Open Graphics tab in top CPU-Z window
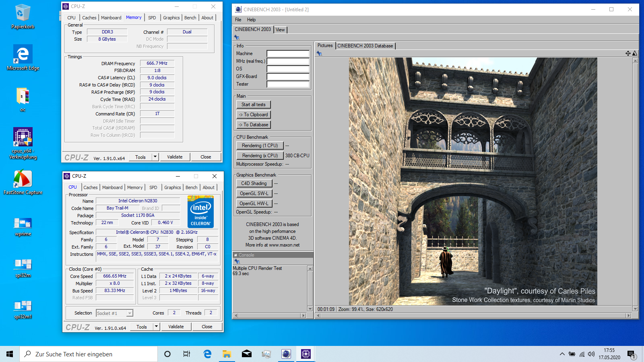The image size is (644, 362). click(171, 18)
